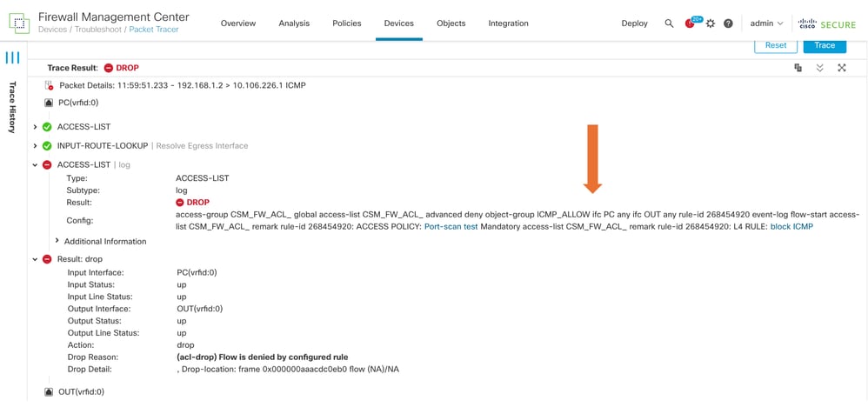
Task: Click the Reset button
Action: click(776, 45)
